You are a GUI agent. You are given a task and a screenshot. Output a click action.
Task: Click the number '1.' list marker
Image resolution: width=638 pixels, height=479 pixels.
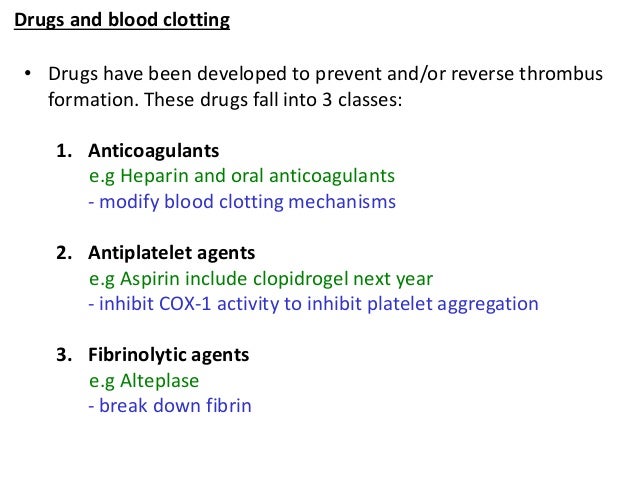(64, 151)
